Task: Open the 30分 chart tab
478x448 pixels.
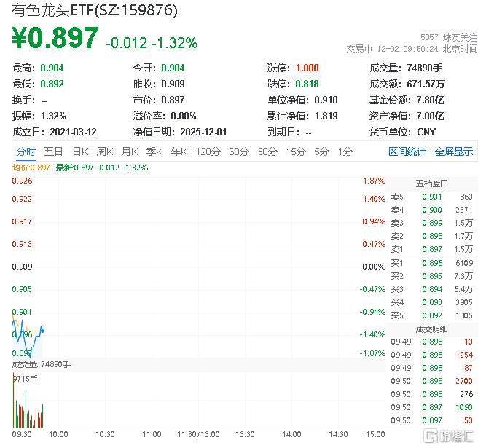Action: pyautogui.click(x=267, y=152)
